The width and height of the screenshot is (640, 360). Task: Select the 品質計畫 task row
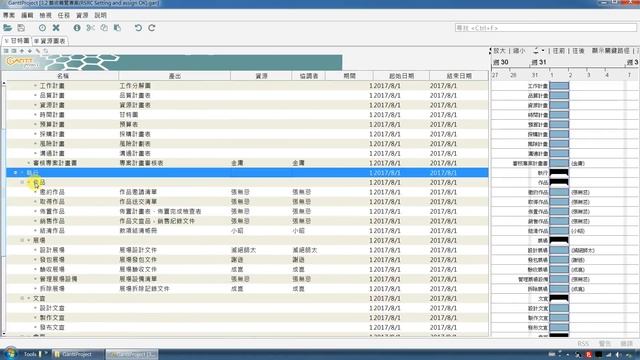click(x=247, y=96)
